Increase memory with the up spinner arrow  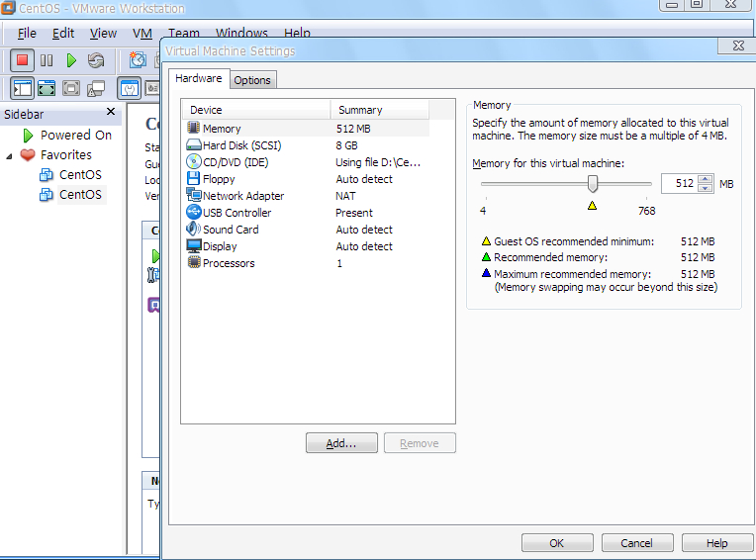pos(706,179)
